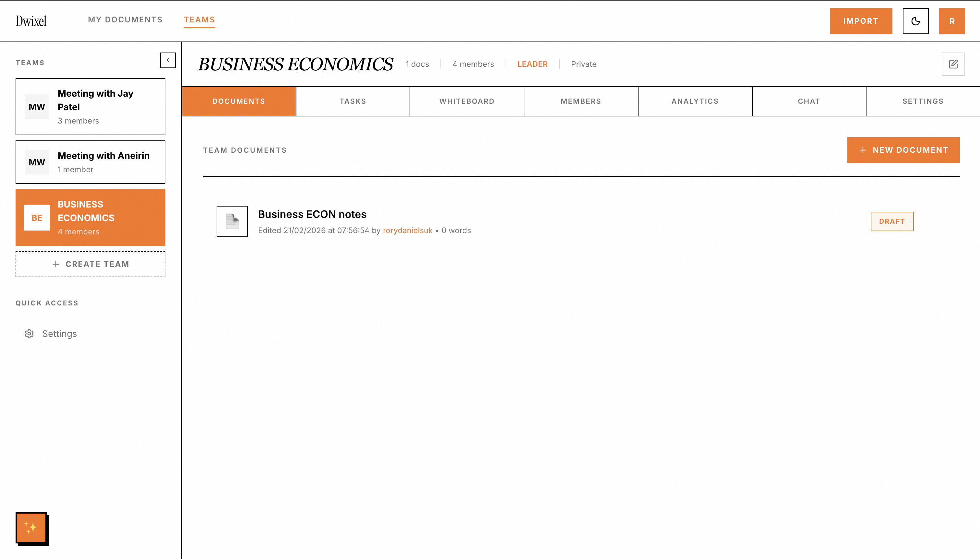Click the edit team pencil icon

pyautogui.click(x=953, y=64)
